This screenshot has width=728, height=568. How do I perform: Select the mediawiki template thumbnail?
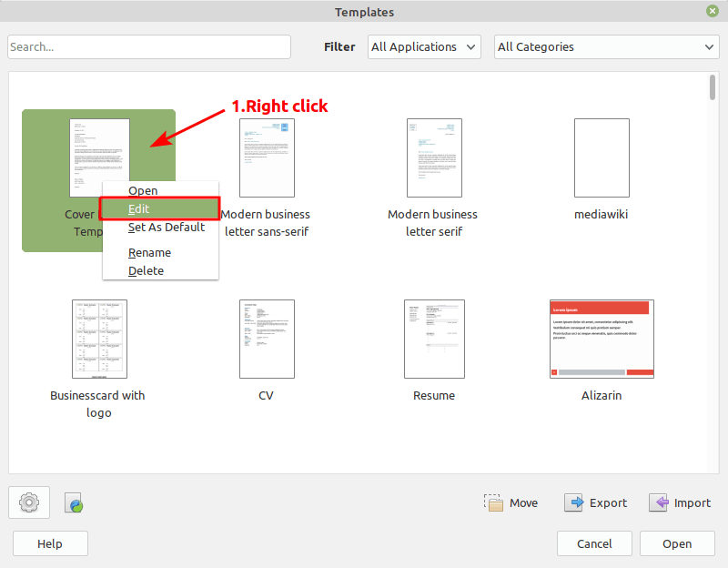602,157
